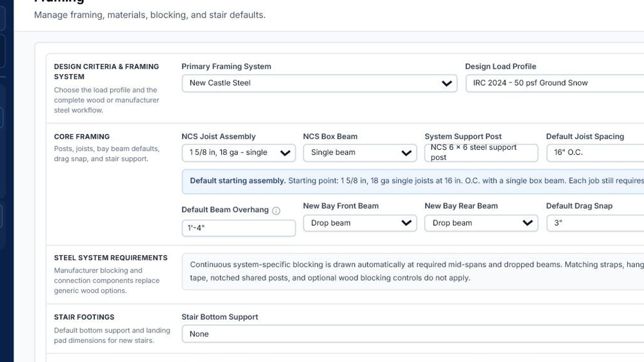Click the 'System Support Post' label
The height and width of the screenshot is (362, 644).
pos(463,137)
